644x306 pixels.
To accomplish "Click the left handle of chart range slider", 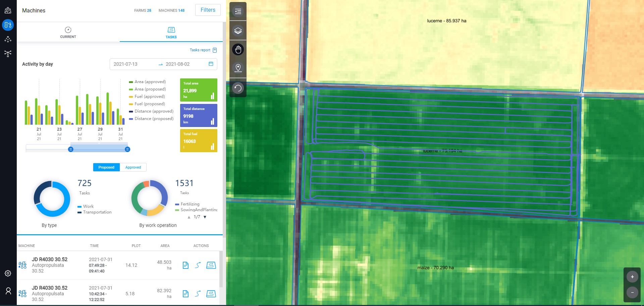I will tap(71, 149).
